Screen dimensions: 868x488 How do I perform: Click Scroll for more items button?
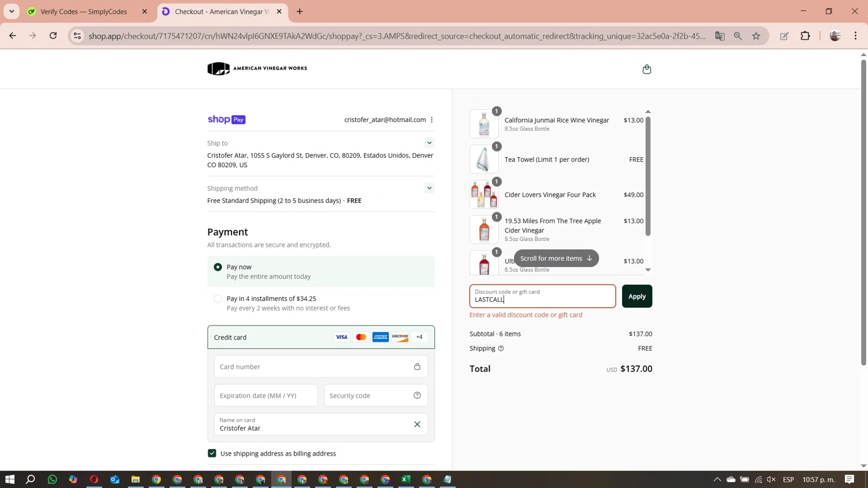pyautogui.click(x=556, y=258)
